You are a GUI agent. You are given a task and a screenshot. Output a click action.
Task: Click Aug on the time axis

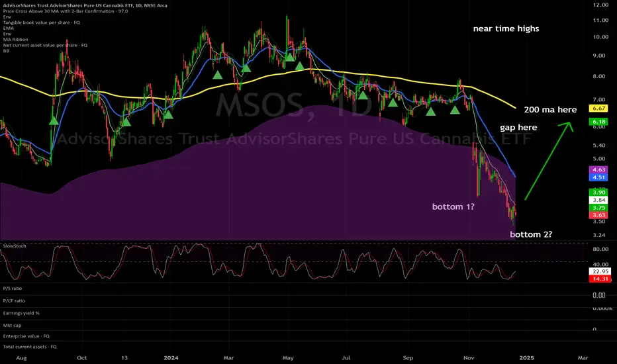coord(21,357)
